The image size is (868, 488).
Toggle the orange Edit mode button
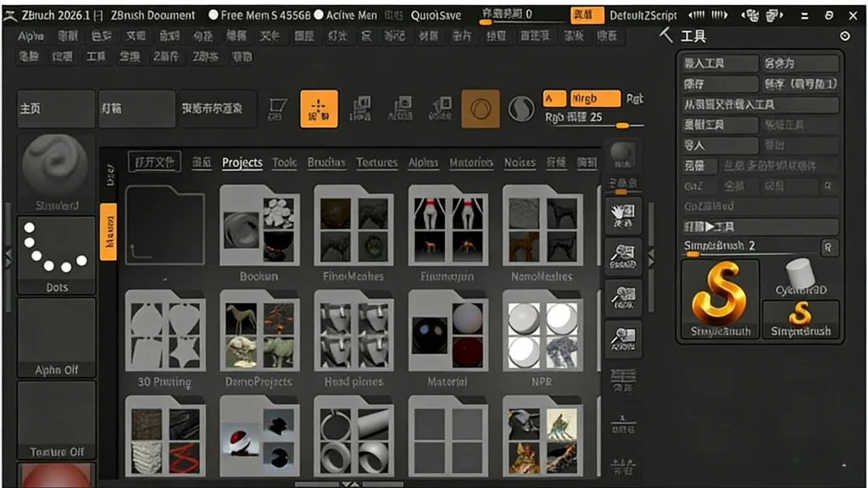(x=318, y=109)
